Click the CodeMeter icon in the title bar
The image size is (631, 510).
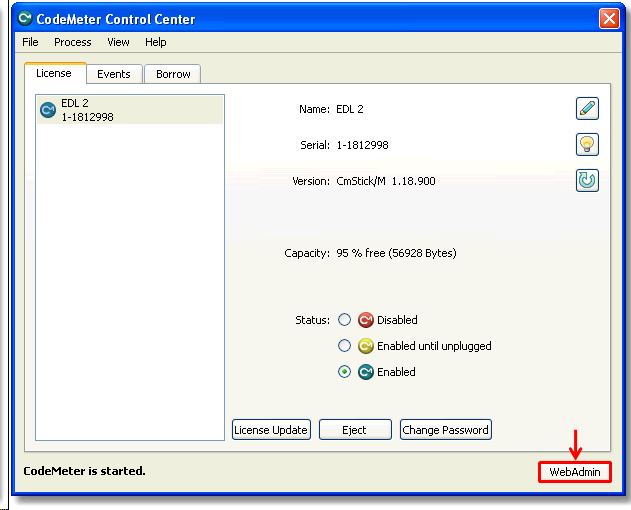tap(25, 19)
